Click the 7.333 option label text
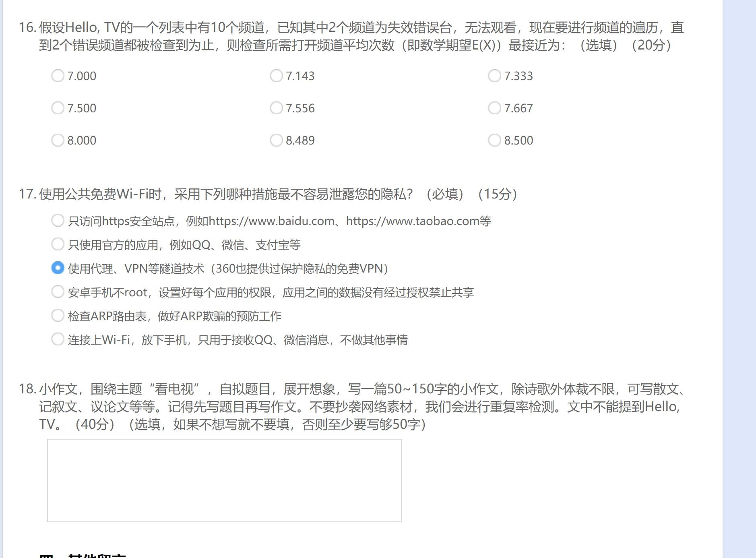 point(518,76)
